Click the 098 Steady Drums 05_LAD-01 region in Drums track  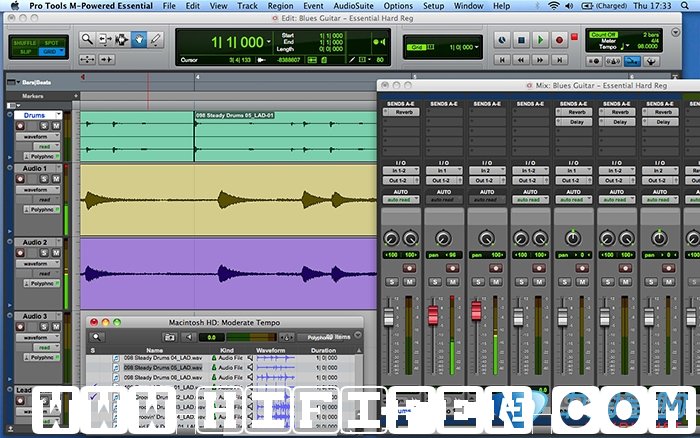coord(286,136)
